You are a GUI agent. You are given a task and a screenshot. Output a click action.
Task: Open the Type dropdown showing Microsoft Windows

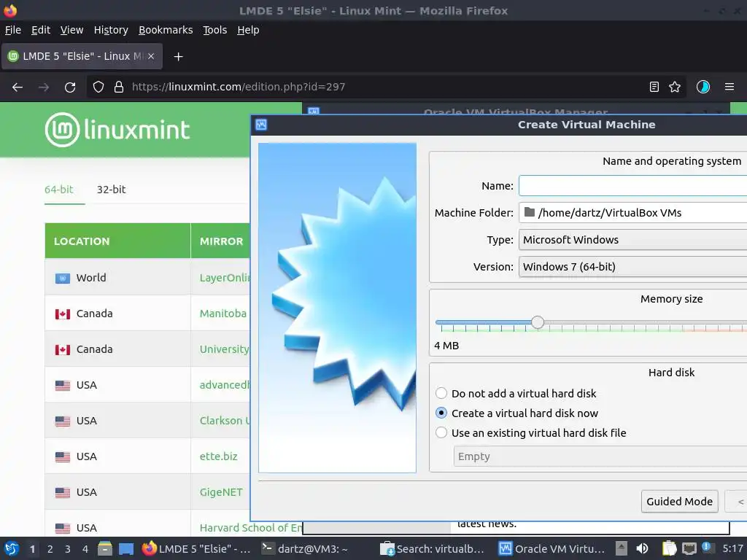click(x=632, y=239)
